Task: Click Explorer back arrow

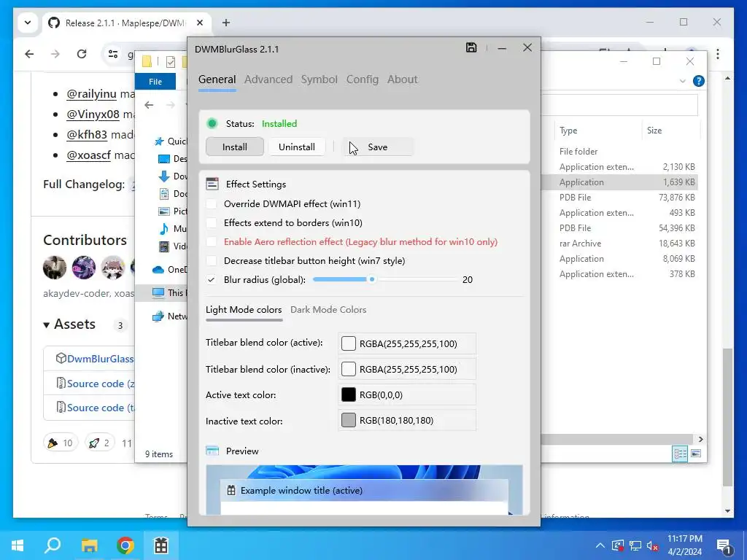Action: pos(149,105)
